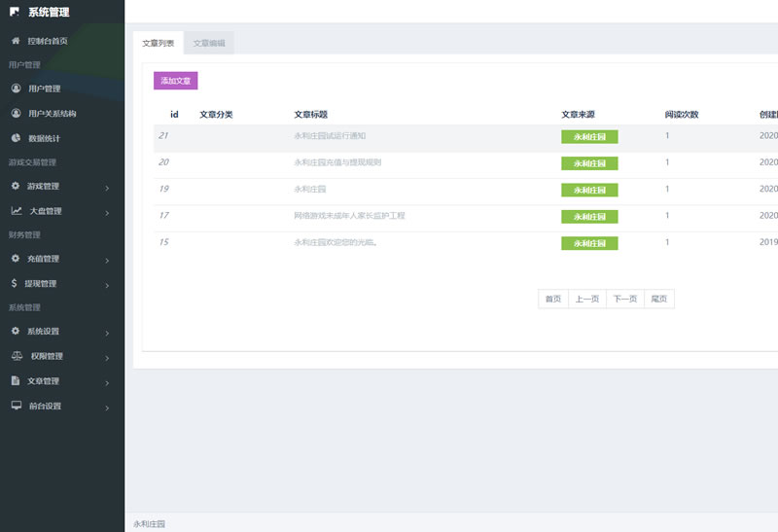The height and width of the screenshot is (532, 778).
Task: Click the 数据统计 pie chart icon
Action: 16,138
